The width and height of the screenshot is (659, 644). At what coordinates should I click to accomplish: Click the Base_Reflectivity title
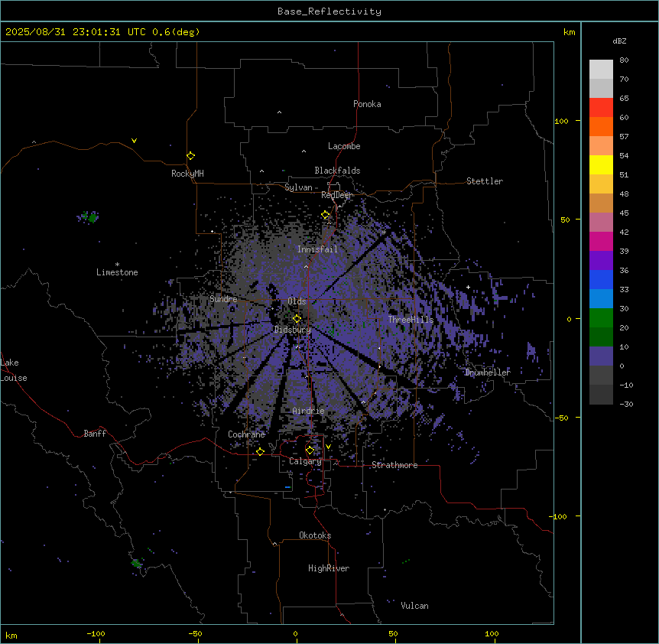(x=329, y=11)
